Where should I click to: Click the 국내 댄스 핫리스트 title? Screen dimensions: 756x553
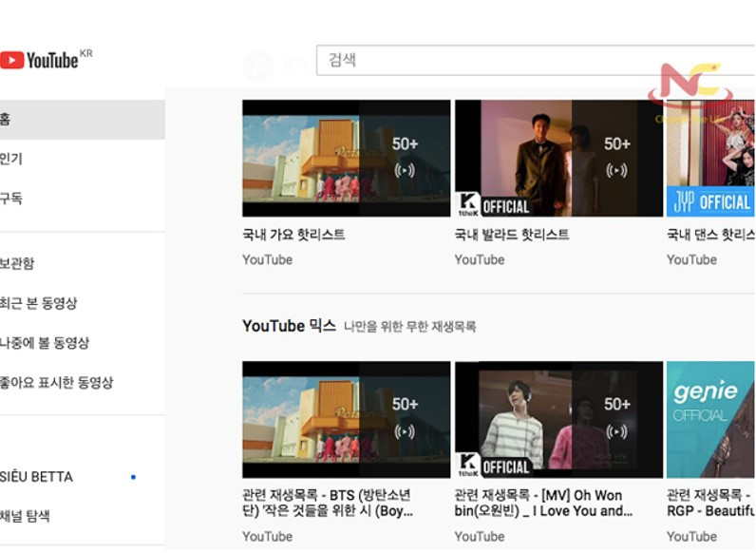coord(711,235)
